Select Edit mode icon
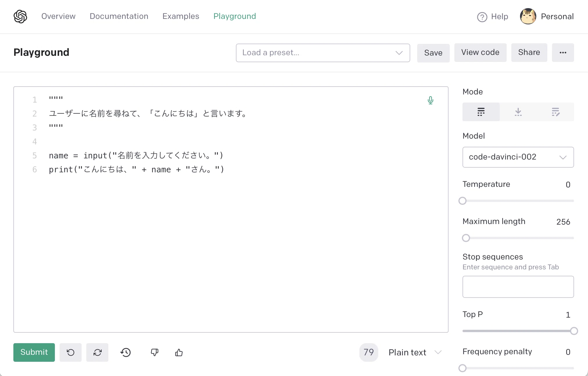This screenshot has height=376, width=588. tap(555, 112)
